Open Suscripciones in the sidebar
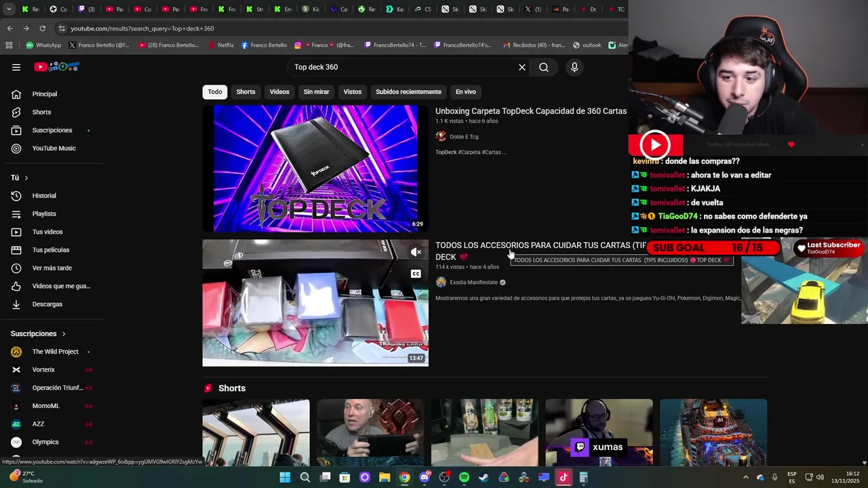Image resolution: width=868 pixels, height=488 pixels. [52, 130]
